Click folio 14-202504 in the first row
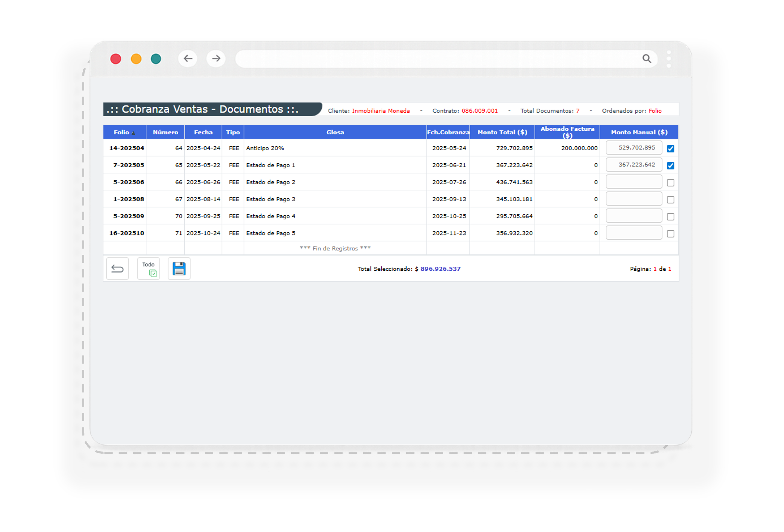 tap(127, 148)
